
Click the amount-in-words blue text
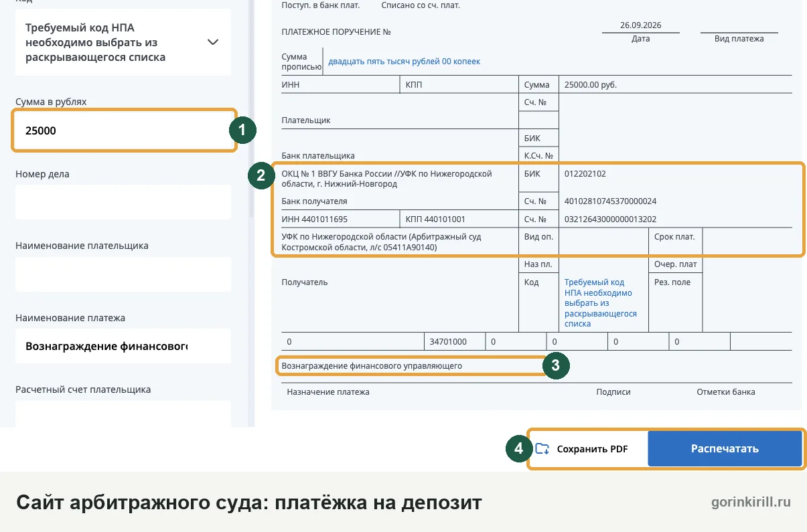(x=404, y=62)
